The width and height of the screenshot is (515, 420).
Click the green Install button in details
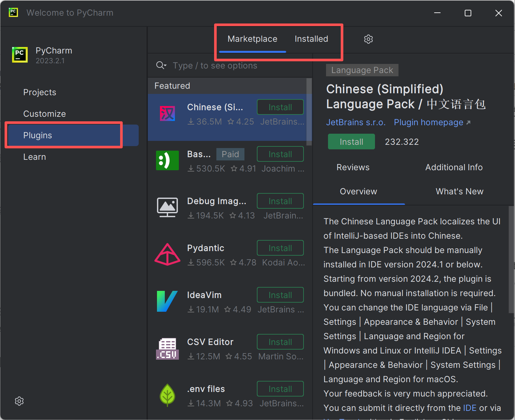click(x=351, y=142)
